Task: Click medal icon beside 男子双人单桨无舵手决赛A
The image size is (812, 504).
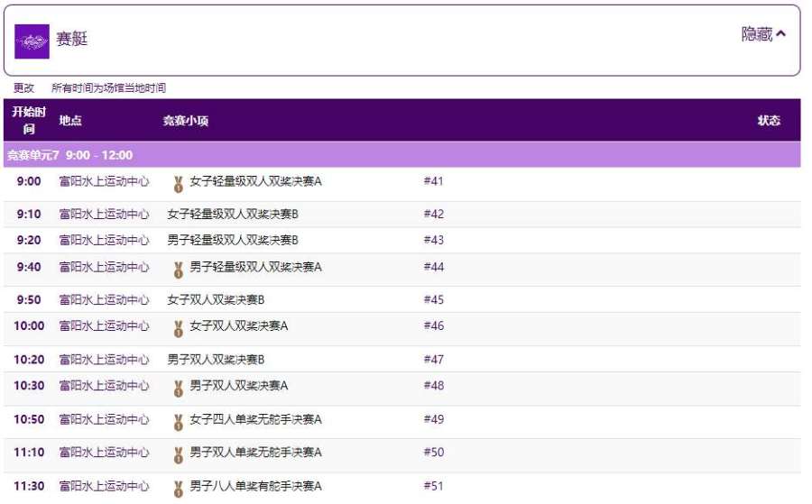Action: (x=179, y=454)
